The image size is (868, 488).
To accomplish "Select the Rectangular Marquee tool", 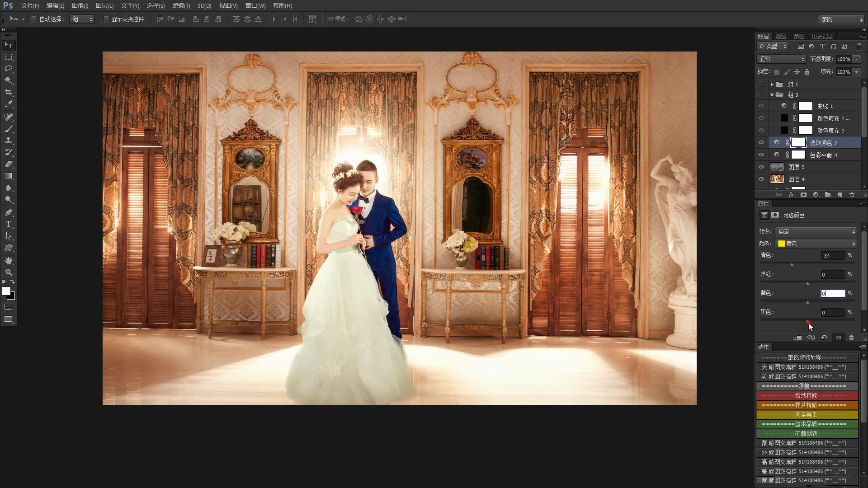I will 9,57.
